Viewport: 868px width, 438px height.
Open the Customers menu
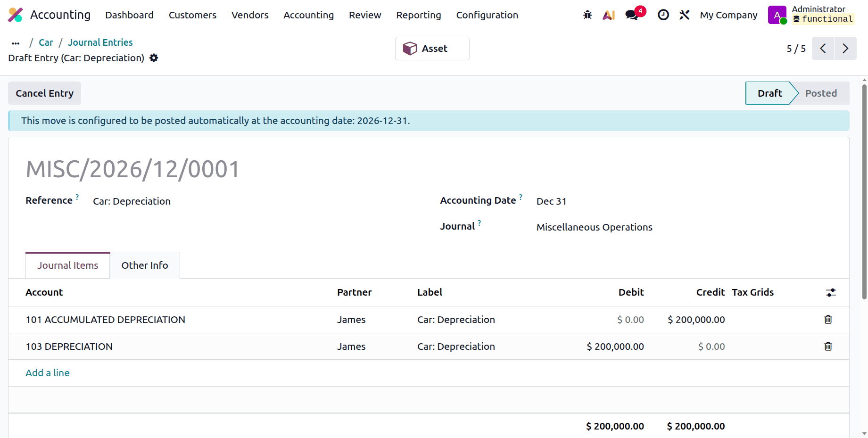point(192,15)
